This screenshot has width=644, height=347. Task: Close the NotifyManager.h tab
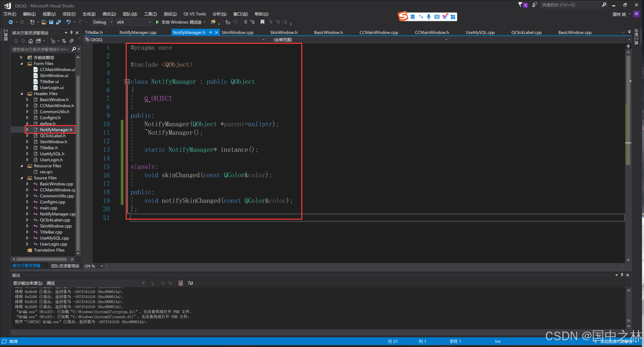tap(216, 32)
